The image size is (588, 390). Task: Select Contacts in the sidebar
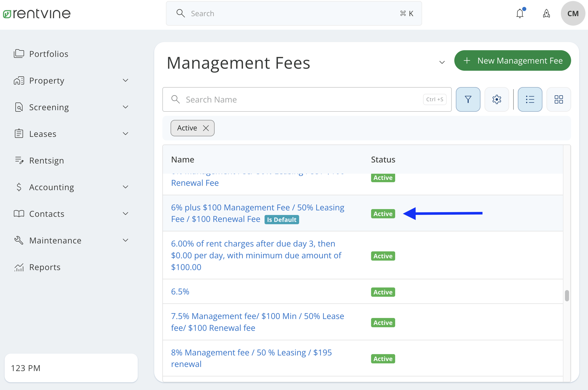46,214
